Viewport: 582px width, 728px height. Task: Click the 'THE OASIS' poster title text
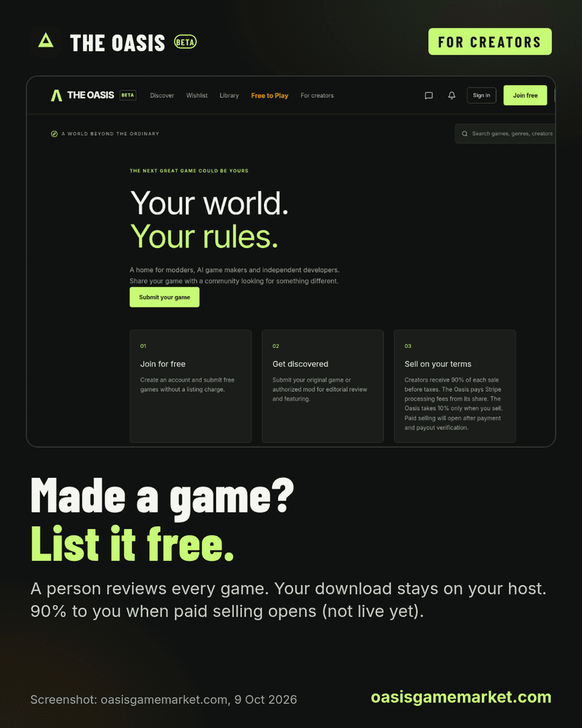click(x=117, y=42)
